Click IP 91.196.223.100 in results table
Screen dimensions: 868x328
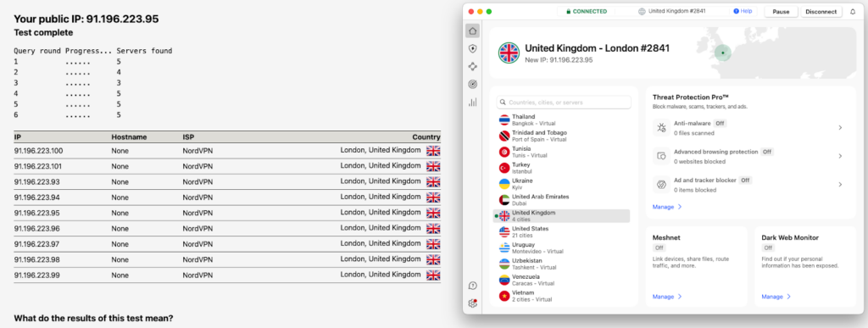(38, 151)
